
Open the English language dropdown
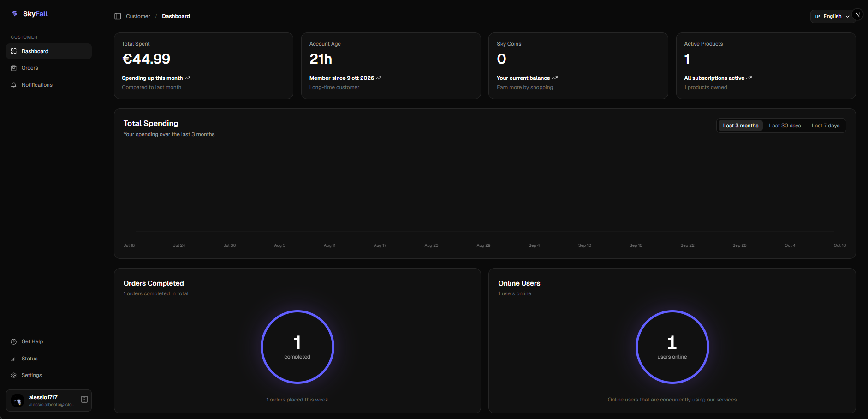click(x=832, y=16)
